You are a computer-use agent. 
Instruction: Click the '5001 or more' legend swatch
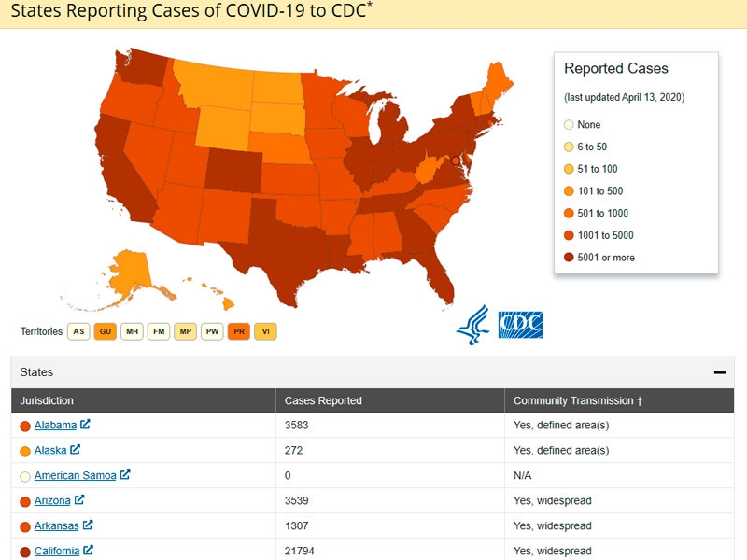pyautogui.click(x=570, y=258)
